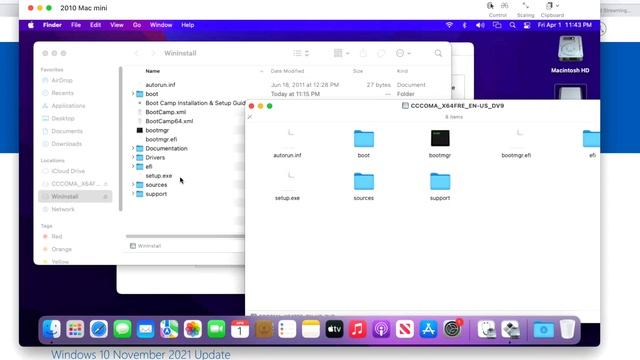Open the Help menu

pos(188,25)
